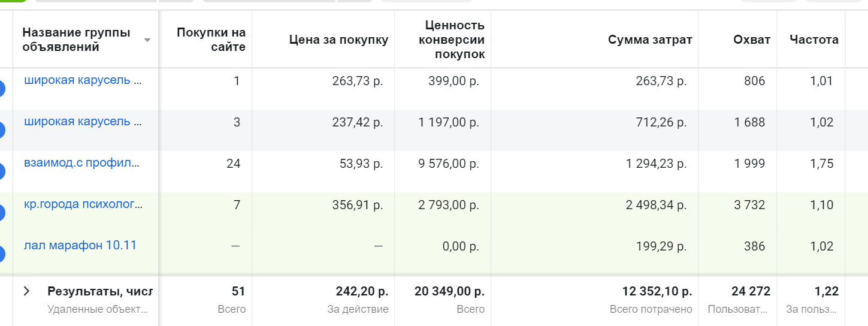868x326 pixels.
Task: Toggle the взаимод.с профил ad set switch
Action: click(x=2, y=171)
